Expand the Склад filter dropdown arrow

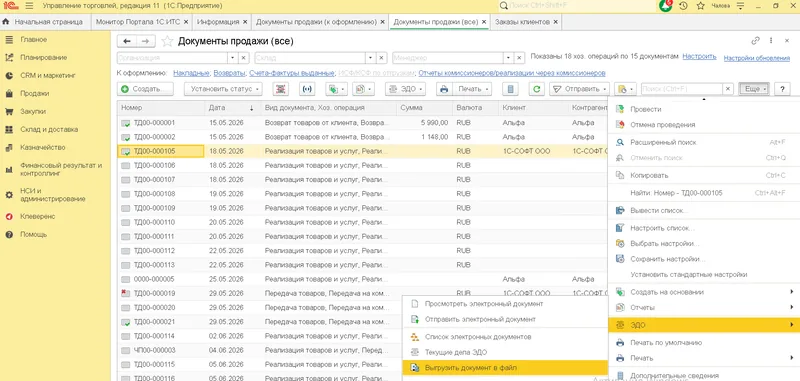click(x=369, y=58)
